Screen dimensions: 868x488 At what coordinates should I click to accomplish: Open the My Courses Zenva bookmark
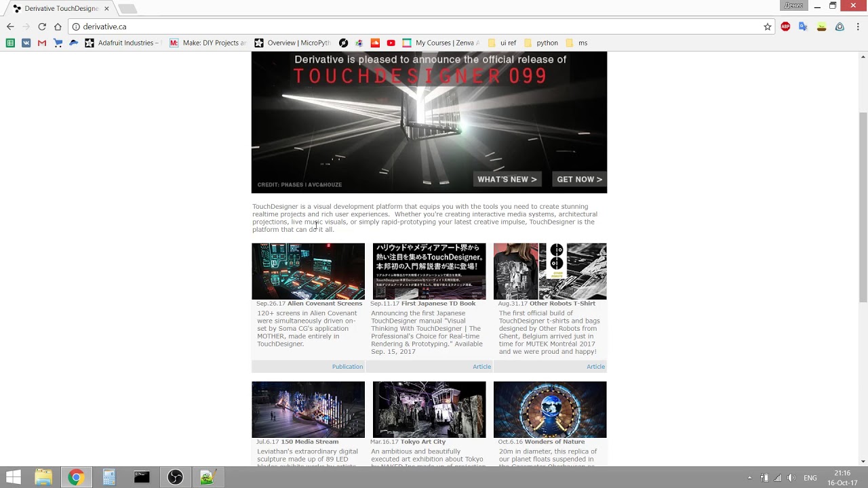click(441, 43)
